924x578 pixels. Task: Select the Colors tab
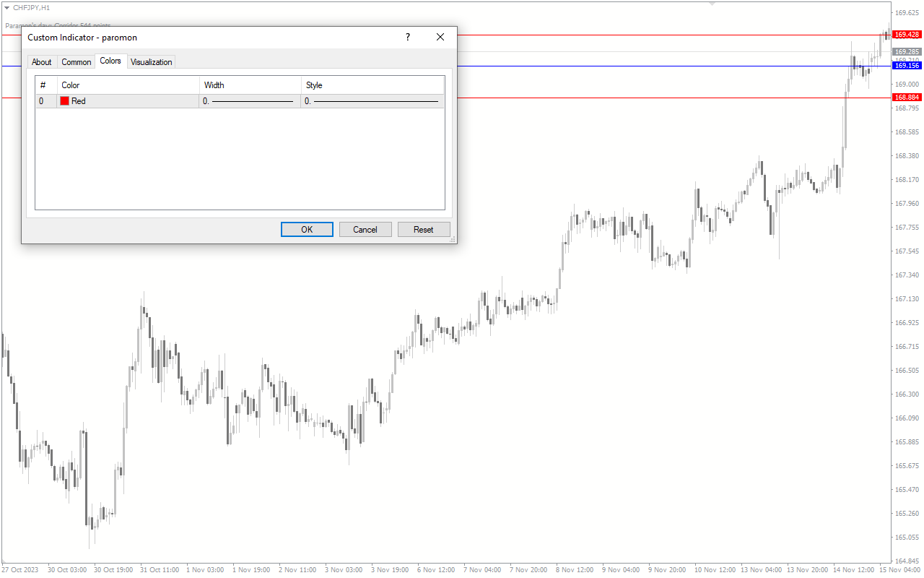click(x=110, y=61)
